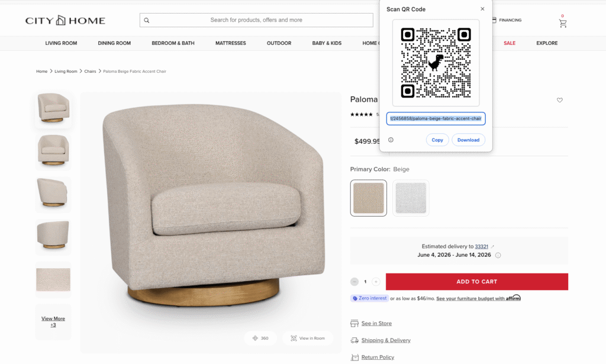Open the Baby & Kids menu
This screenshot has height=364, width=606.
(x=327, y=43)
